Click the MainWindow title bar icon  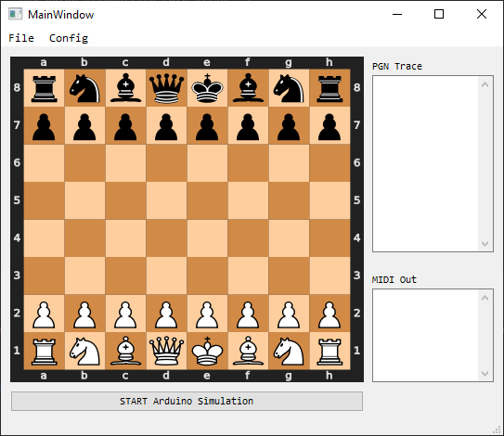[x=15, y=14]
